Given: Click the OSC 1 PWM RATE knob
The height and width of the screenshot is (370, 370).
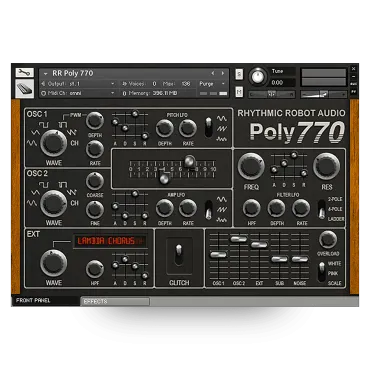Looking at the screenshot, I should tap(95, 149).
